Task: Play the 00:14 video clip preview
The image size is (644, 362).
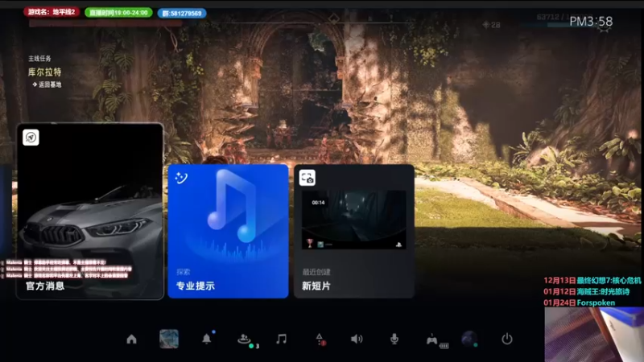Action: (353, 220)
